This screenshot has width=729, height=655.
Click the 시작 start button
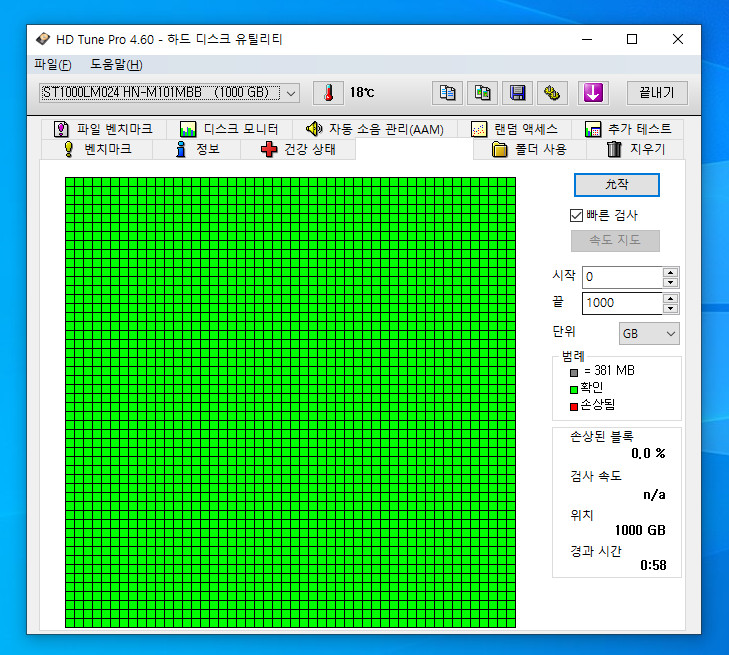point(616,185)
